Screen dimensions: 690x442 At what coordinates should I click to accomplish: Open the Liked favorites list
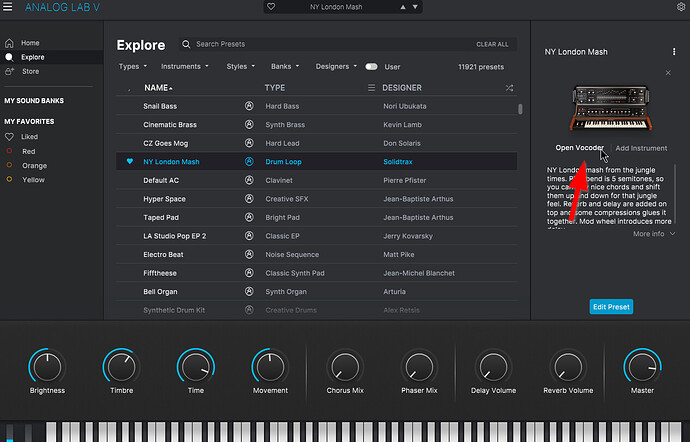[x=29, y=137]
